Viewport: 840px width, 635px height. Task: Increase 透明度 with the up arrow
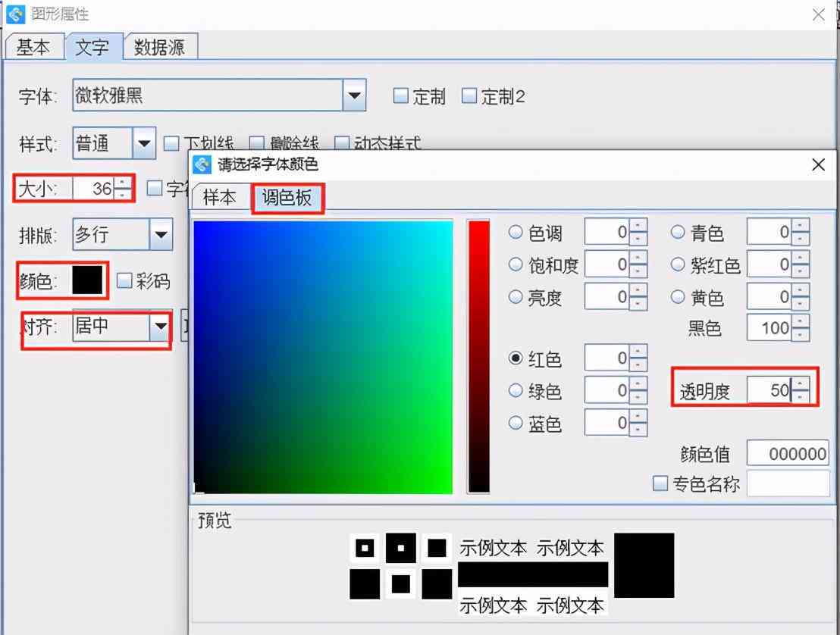click(800, 384)
